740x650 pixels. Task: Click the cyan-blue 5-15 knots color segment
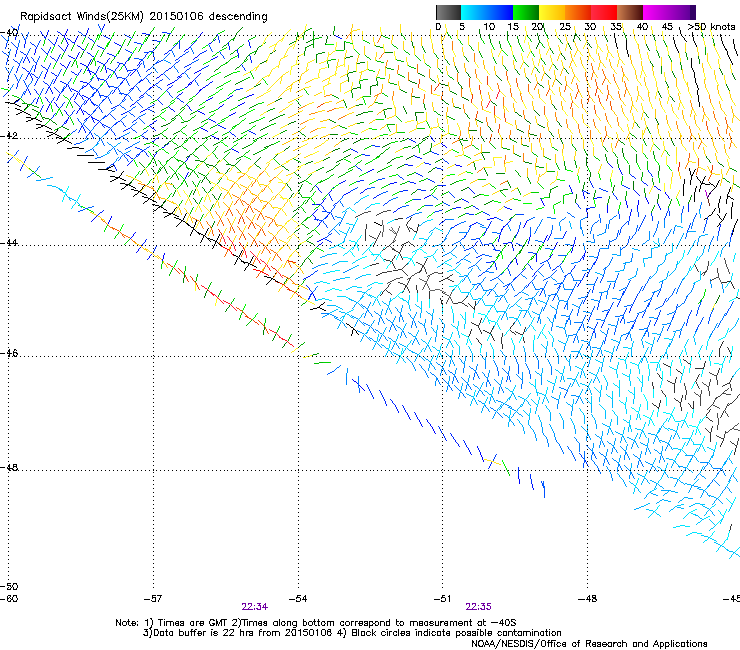pos(487,12)
